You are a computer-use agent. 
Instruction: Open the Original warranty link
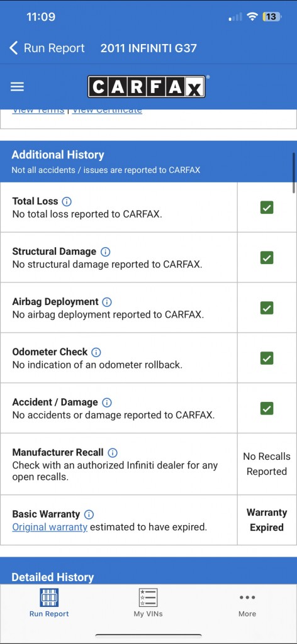coord(50,527)
